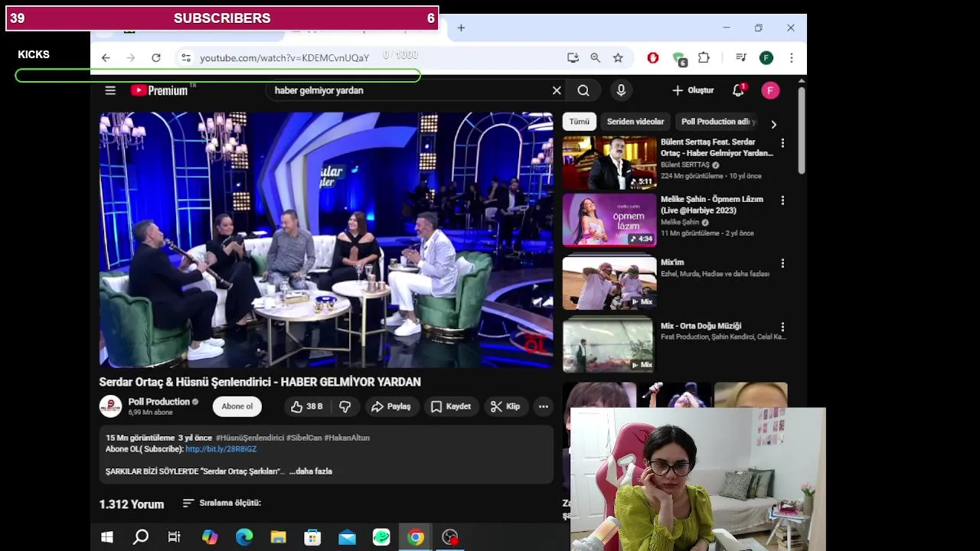Open File Explorer from taskbar

click(x=278, y=537)
